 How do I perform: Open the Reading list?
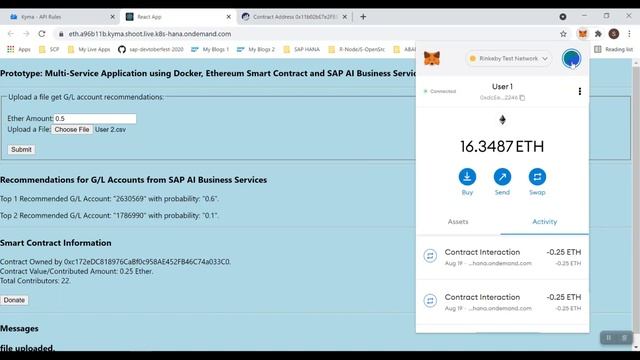point(613,49)
